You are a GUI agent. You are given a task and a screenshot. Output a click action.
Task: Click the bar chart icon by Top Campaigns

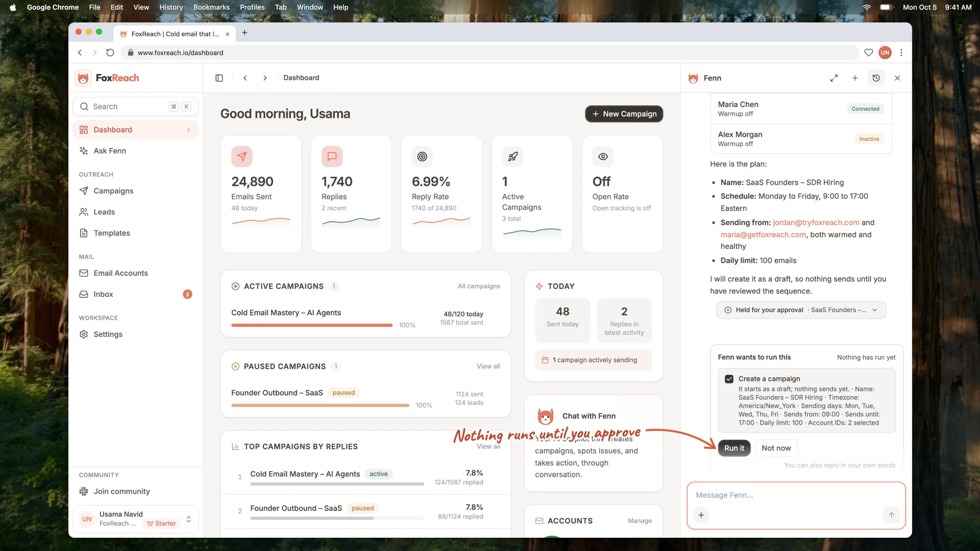click(x=235, y=447)
